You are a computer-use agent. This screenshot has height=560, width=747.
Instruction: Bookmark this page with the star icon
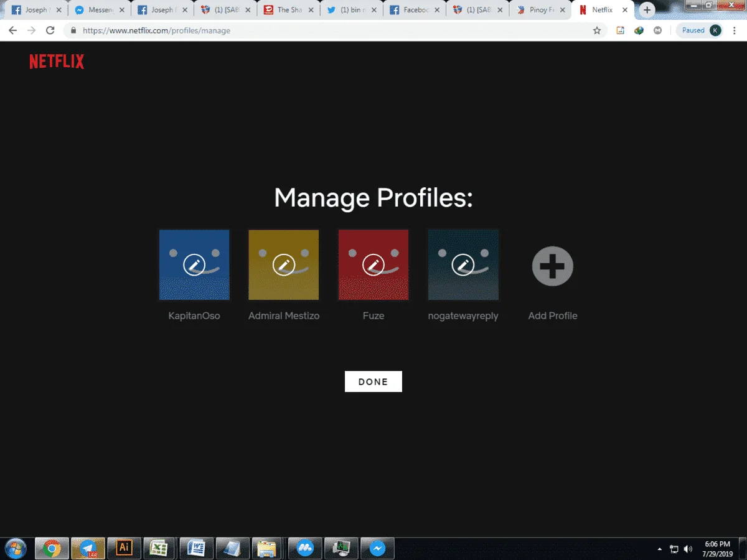coord(597,30)
